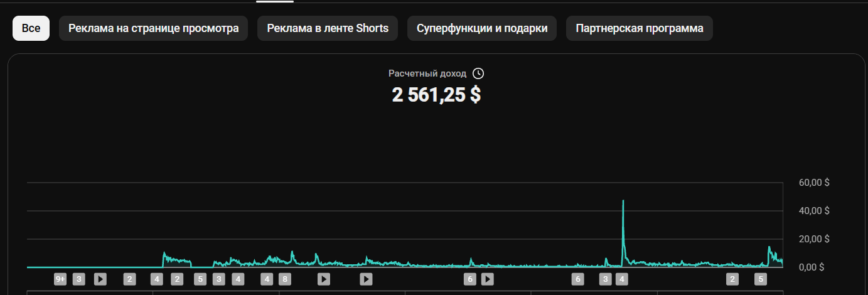This screenshot has width=868, height=295.
Task: Click the "60,00 $" axis label
Action: 815,183
